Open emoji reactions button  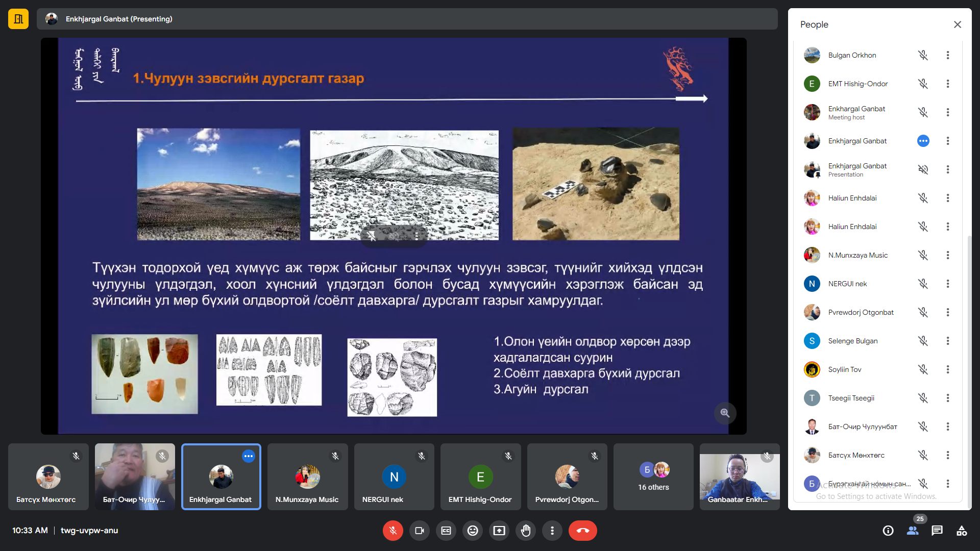tap(473, 531)
